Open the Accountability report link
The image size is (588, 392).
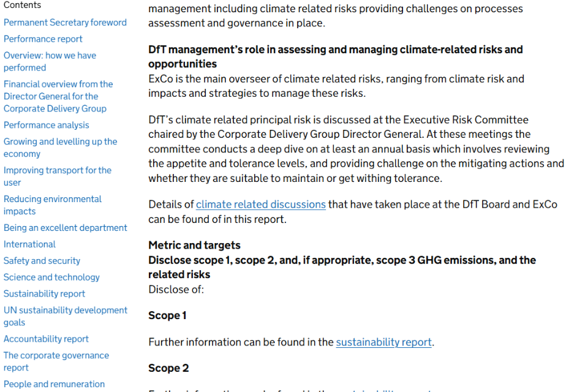point(46,339)
